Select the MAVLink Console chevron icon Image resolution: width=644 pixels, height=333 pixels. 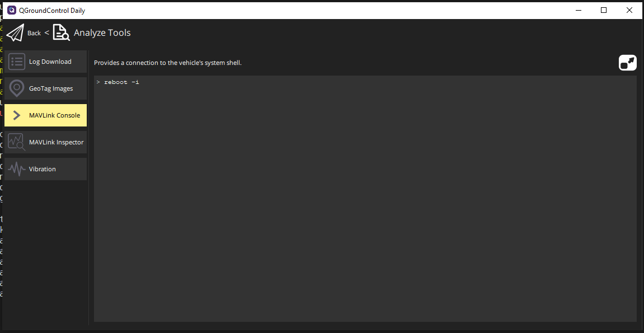pyautogui.click(x=16, y=115)
